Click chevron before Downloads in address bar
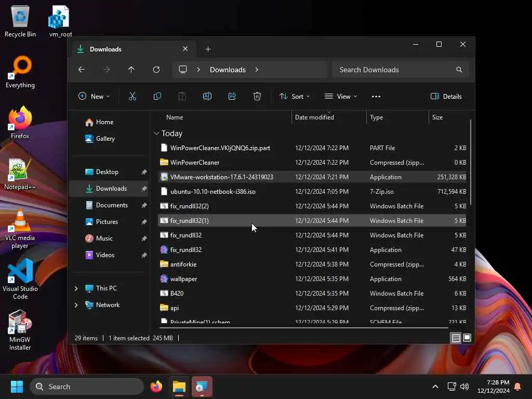Image resolution: width=532 pixels, height=399 pixels. coord(198,70)
